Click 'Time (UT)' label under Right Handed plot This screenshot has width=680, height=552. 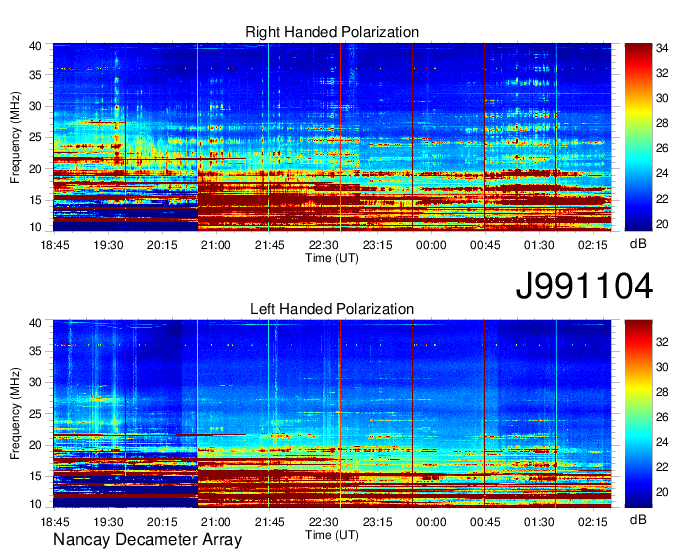332,258
